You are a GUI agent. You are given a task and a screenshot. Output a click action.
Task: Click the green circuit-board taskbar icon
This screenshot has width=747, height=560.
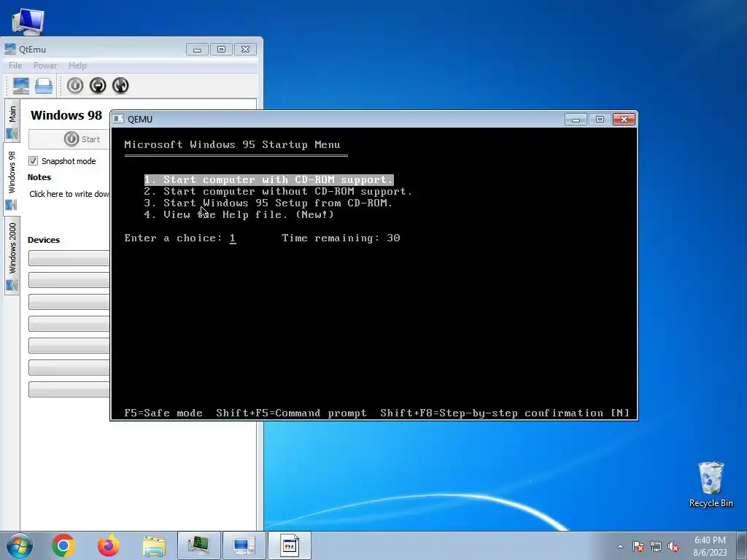coord(199,545)
